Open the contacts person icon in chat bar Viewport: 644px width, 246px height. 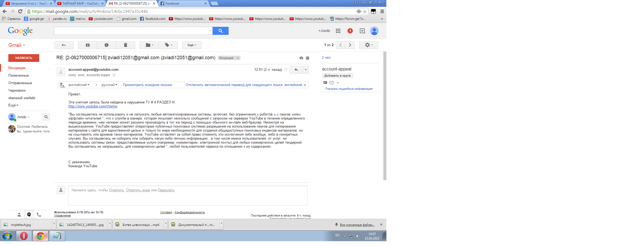tap(19, 214)
